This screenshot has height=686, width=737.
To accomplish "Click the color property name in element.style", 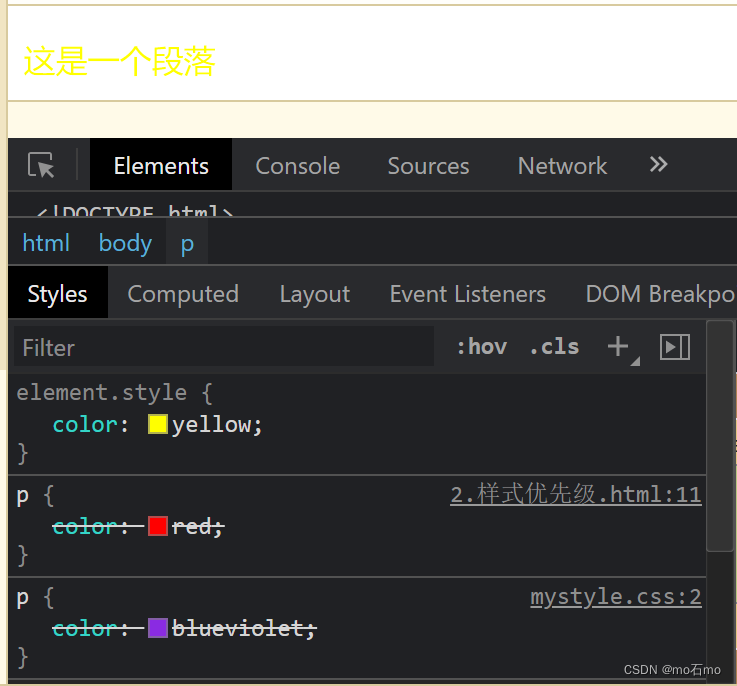I will (85, 425).
